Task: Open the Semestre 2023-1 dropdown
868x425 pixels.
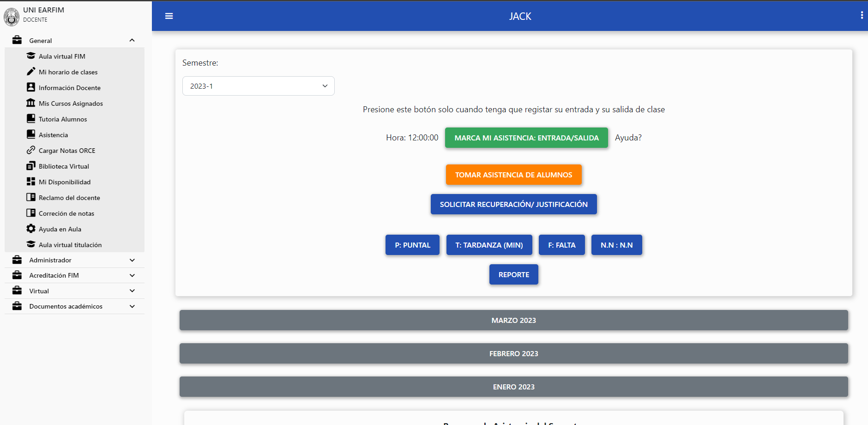Action: tap(258, 85)
